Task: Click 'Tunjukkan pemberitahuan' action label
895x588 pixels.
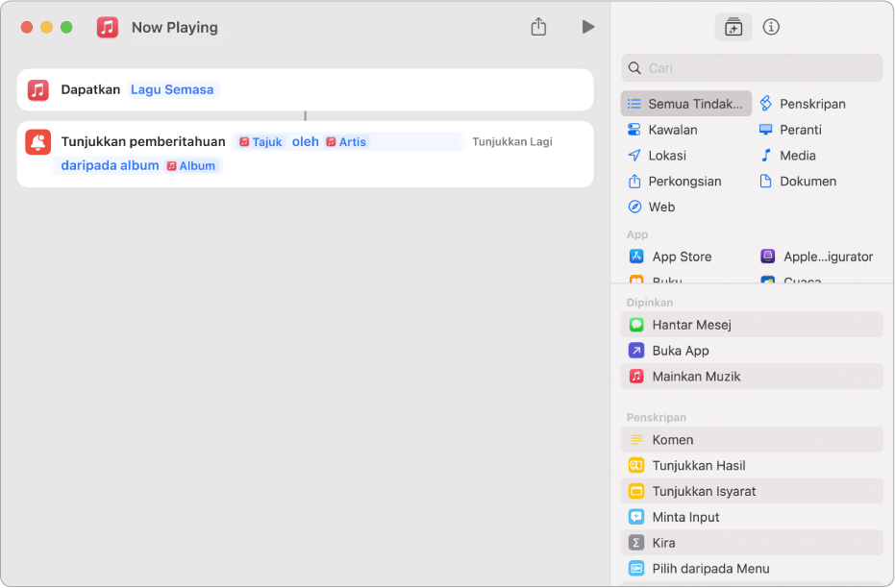Action: [x=143, y=141]
